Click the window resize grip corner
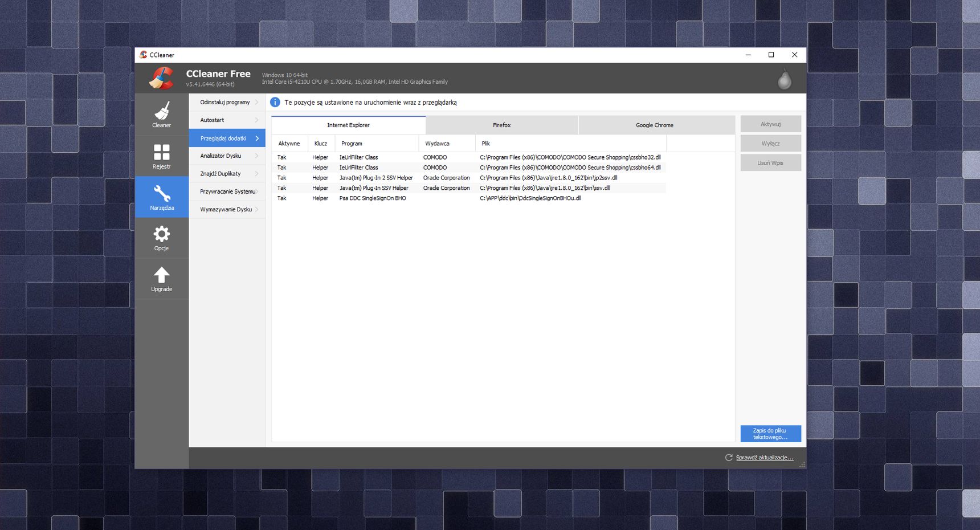 [x=802, y=465]
